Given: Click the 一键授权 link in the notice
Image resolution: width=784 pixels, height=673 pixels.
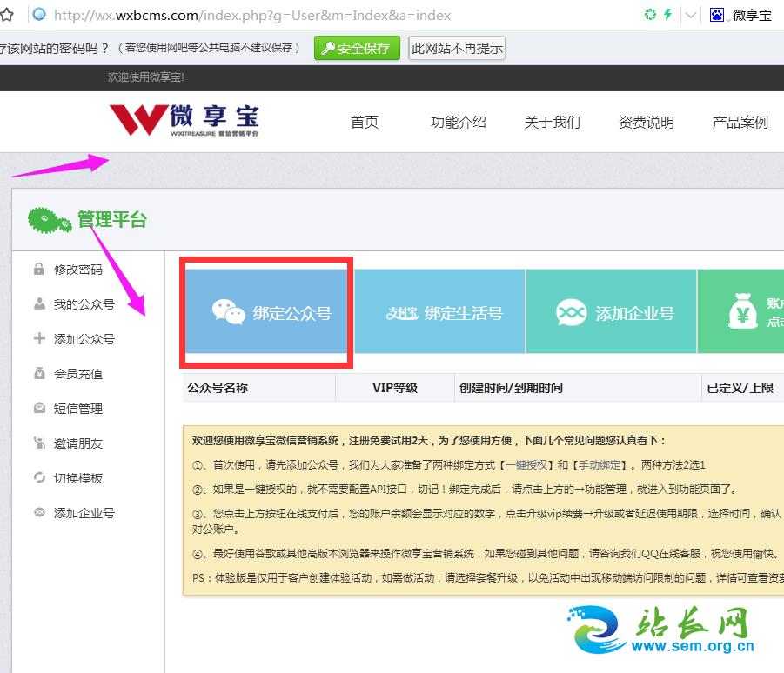Looking at the screenshot, I should coord(526,465).
